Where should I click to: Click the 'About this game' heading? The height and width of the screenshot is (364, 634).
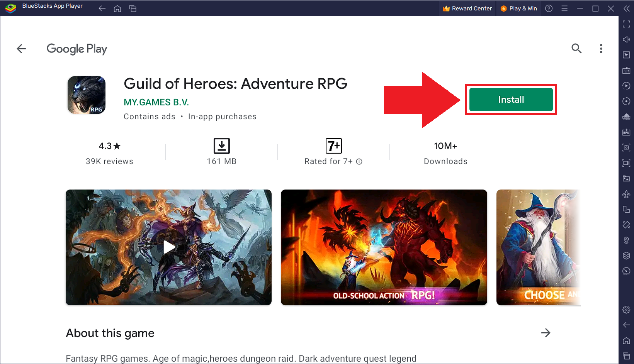pos(110,333)
